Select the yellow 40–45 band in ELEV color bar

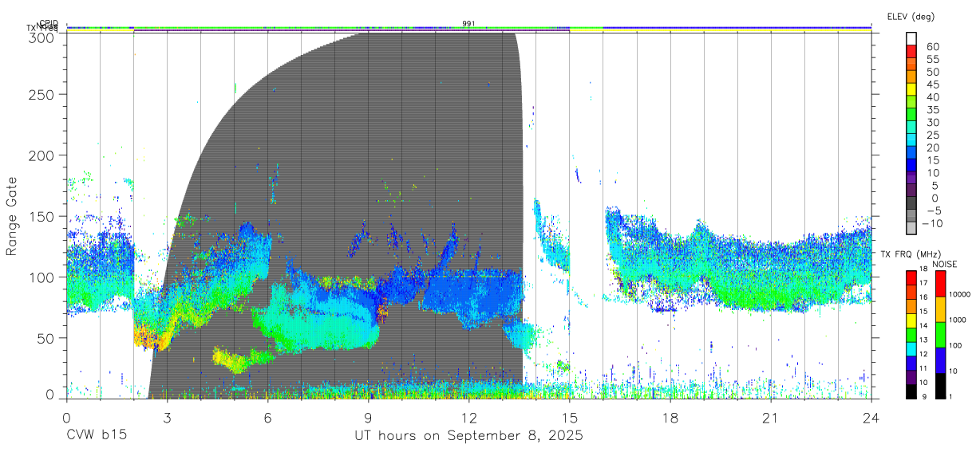click(x=911, y=91)
